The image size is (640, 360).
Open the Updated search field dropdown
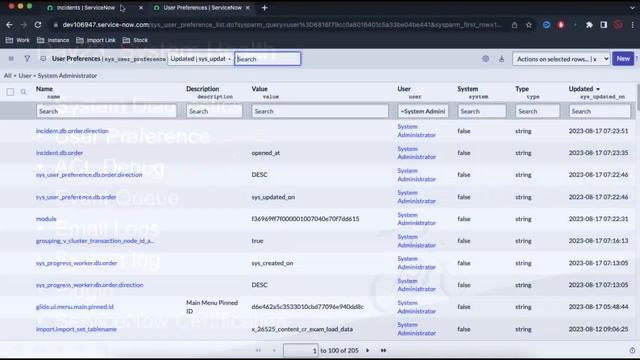pyautogui.click(x=200, y=59)
